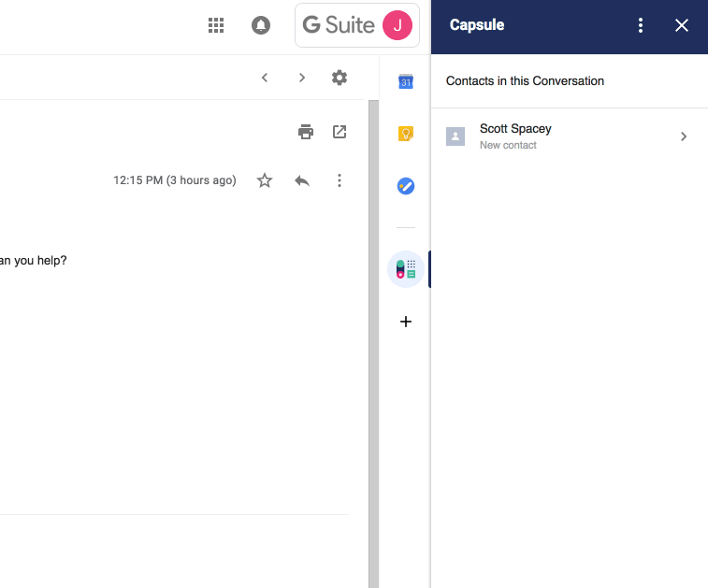
Task: Click "Contacts in this Conversation" heading
Action: tap(525, 80)
